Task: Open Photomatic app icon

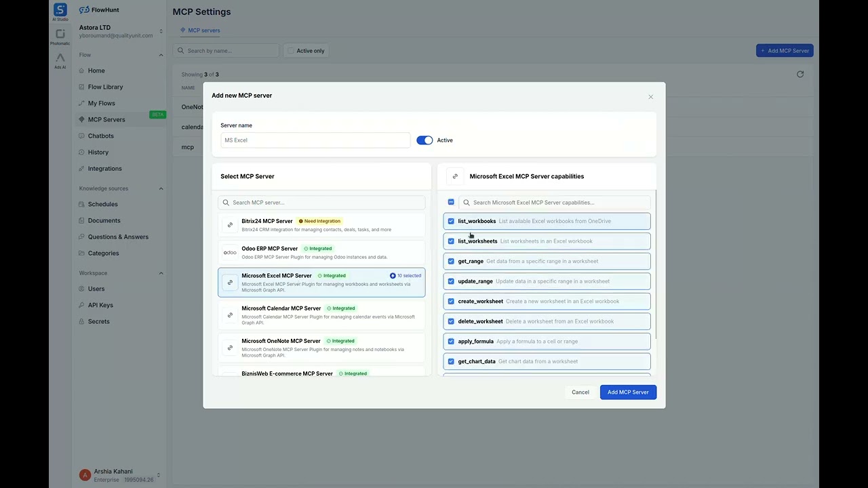Action: (60, 34)
